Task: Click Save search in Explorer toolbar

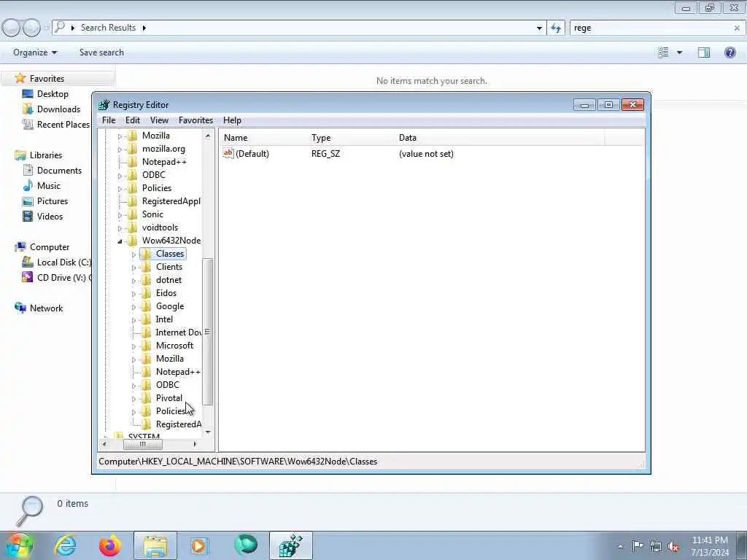Action: (101, 52)
